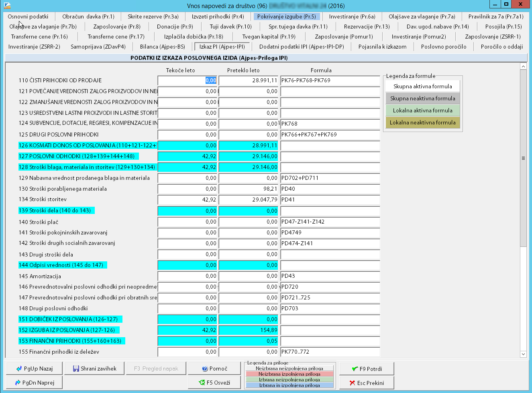Open Izplačila dobička (Pr.18) tab
This screenshot has width=532, height=393.
pos(194,37)
